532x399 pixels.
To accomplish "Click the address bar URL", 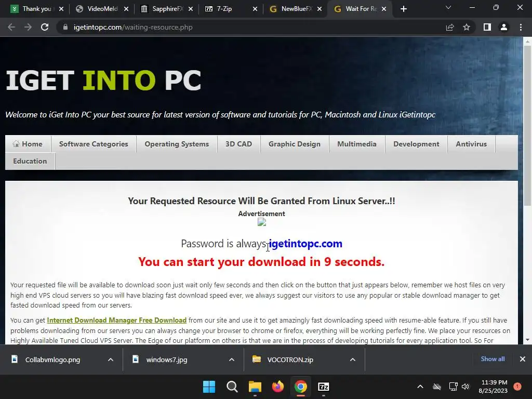I will [x=133, y=27].
